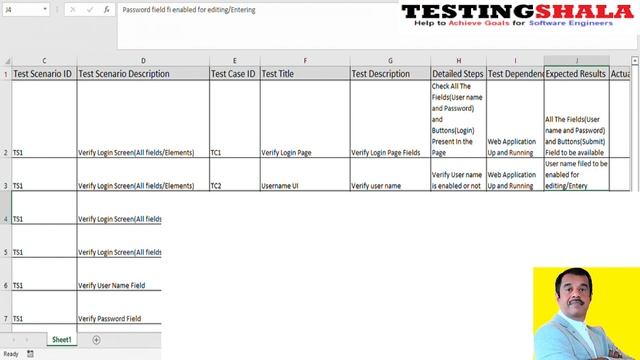This screenshot has width=640, height=360.
Task: Confirm entry with the formula bar checkmark icon
Action: tap(90, 9)
